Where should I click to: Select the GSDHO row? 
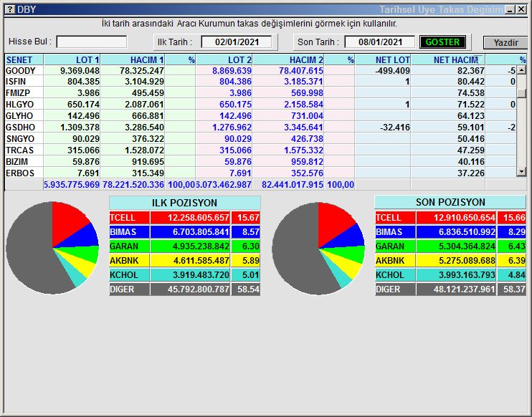pos(260,128)
